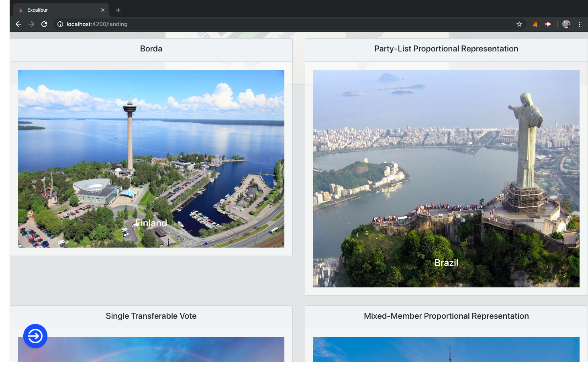View site information icon in address bar

point(60,24)
